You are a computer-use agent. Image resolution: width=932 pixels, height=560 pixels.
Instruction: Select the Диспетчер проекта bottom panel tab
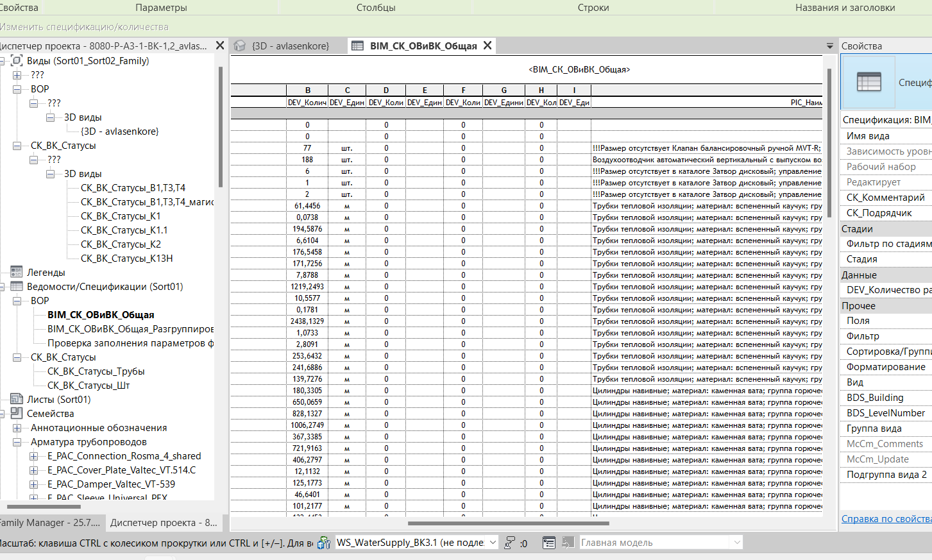pyautogui.click(x=164, y=523)
